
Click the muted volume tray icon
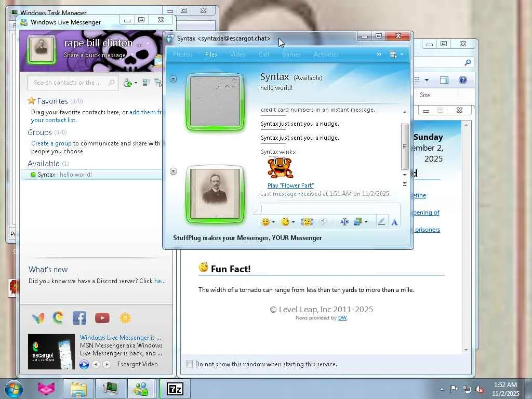pos(480,389)
